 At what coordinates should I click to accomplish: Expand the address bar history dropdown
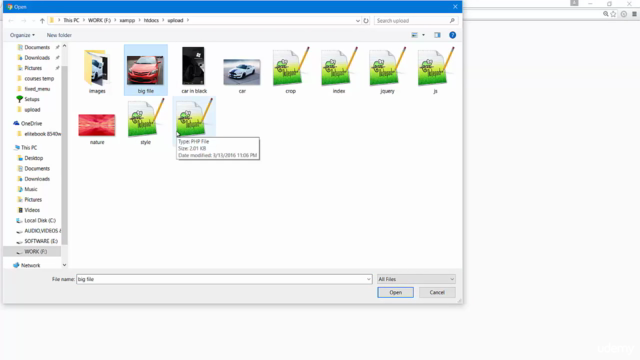point(358,20)
